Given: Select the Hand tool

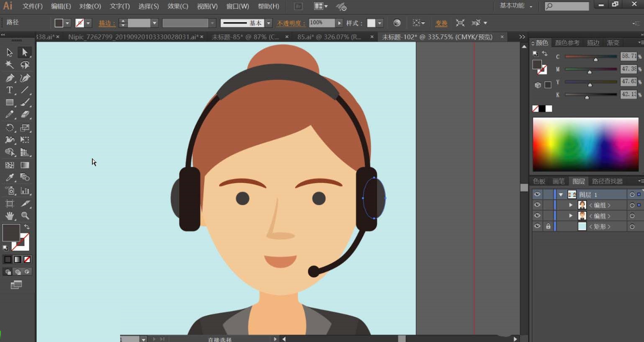Looking at the screenshot, I should pos(10,216).
